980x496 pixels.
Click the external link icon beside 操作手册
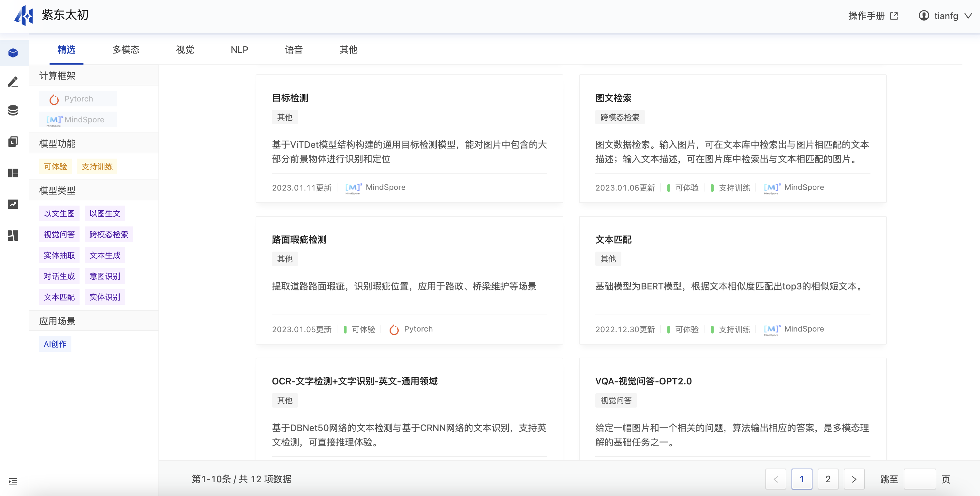tap(894, 16)
